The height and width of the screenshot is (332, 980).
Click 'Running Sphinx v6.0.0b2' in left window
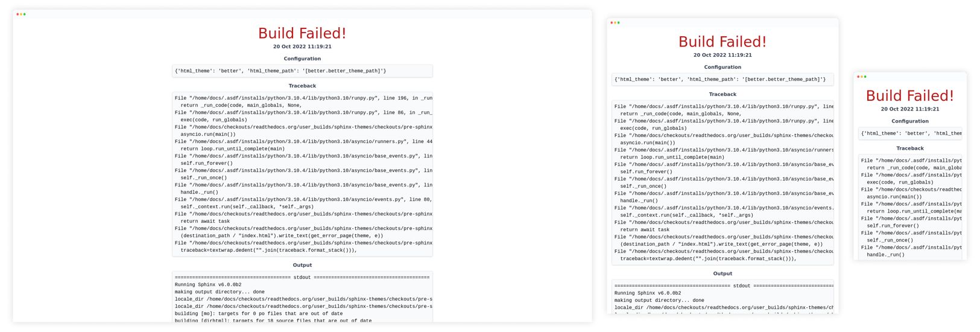[208, 284]
